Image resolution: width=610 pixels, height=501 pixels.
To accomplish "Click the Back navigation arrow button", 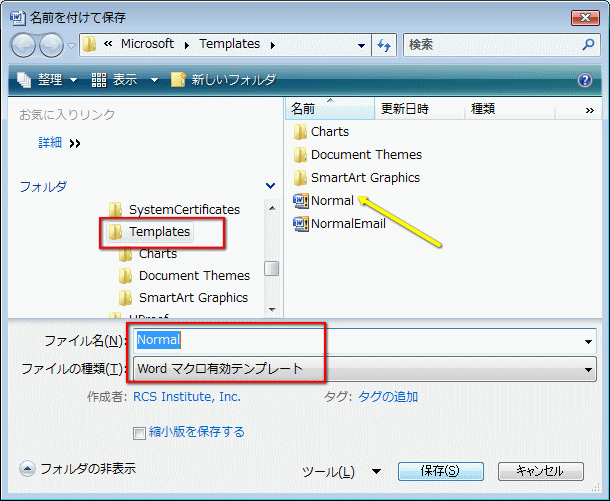I will coord(23,46).
